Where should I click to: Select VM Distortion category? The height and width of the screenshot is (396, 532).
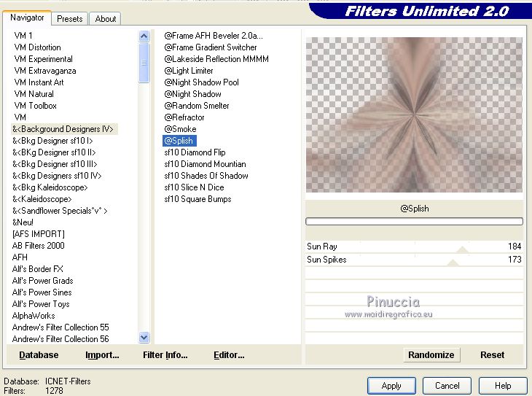pos(38,47)
